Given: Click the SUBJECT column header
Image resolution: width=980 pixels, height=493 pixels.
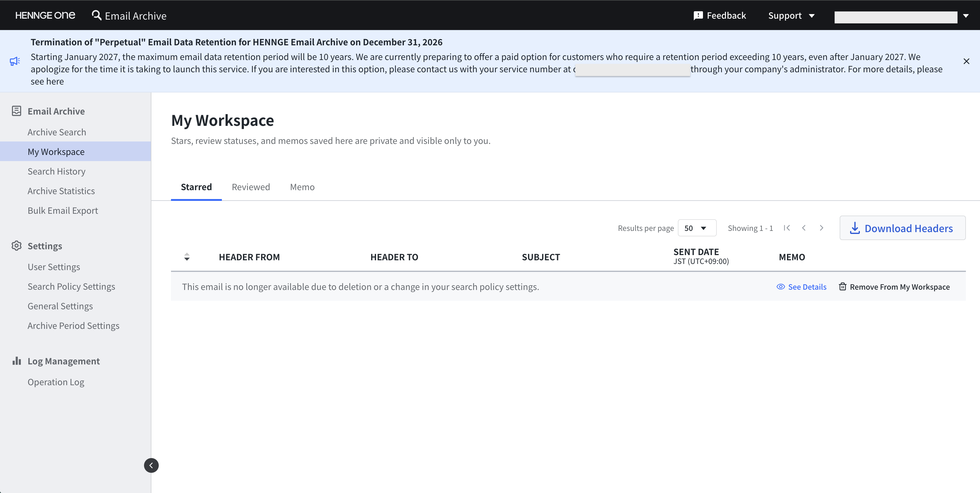Looking at the screenshot, I should click(x=541, y=257).
